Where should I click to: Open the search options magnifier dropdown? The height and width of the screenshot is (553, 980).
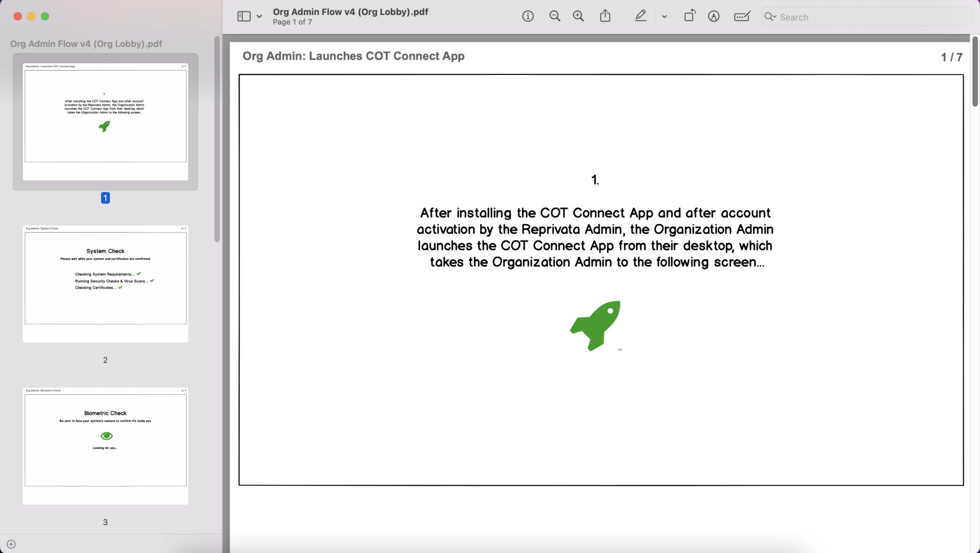tap(770, 17)
